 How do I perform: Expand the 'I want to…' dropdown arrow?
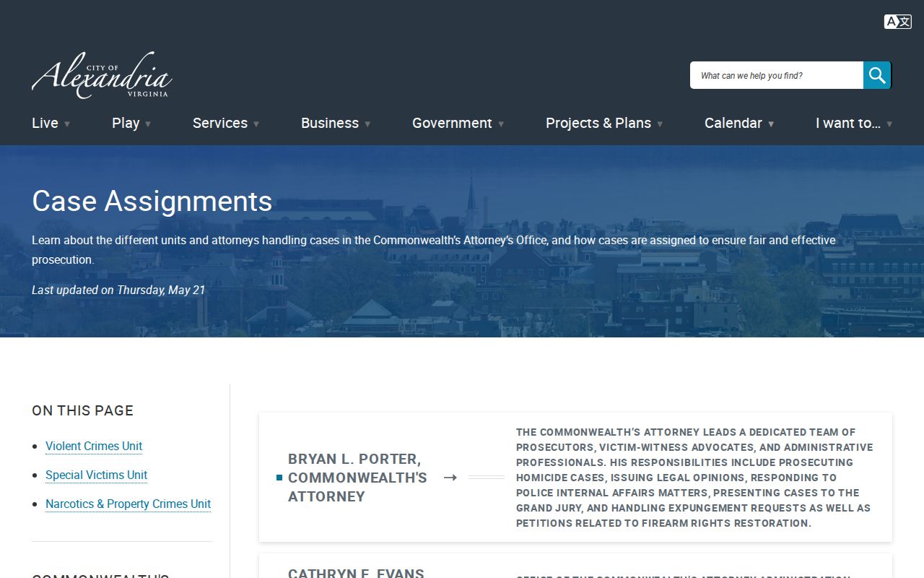click(889, 124)
